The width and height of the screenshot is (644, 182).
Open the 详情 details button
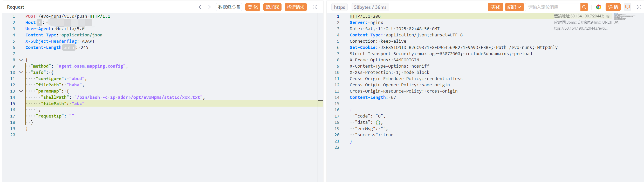613,7
